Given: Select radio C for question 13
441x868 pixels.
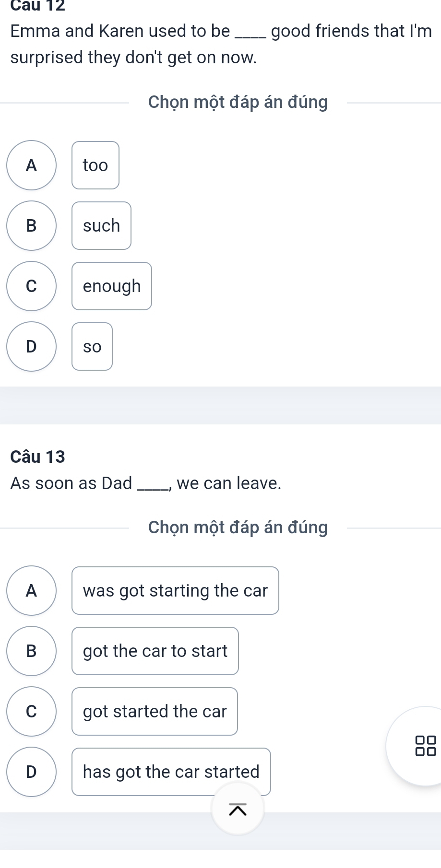Looking at the screenshot, I should [x=31, y=711].
